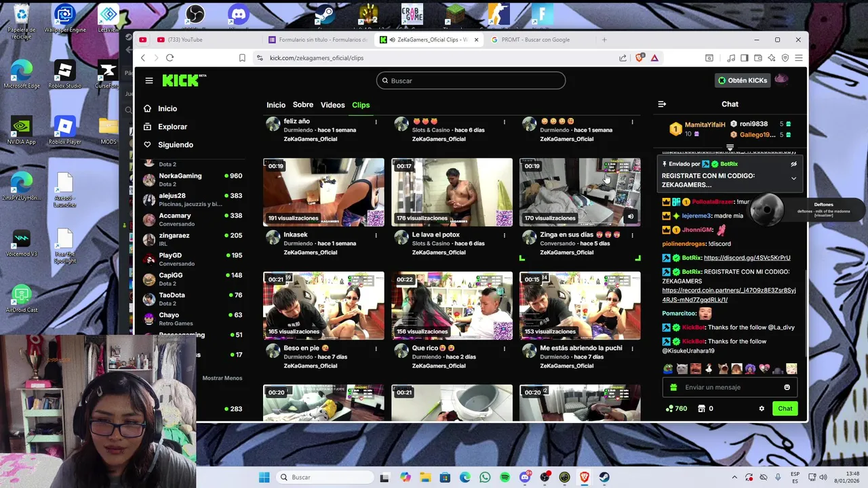The height and width of the screenshot is (488, 868).
Task: Click the Obtén KICKs button
Action: pos(743,81)
